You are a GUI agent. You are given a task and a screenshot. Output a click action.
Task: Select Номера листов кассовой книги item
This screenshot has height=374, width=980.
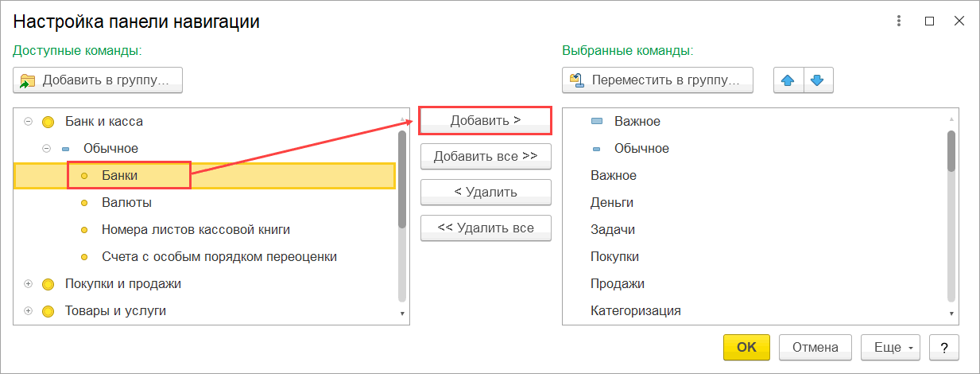point(196,230)
